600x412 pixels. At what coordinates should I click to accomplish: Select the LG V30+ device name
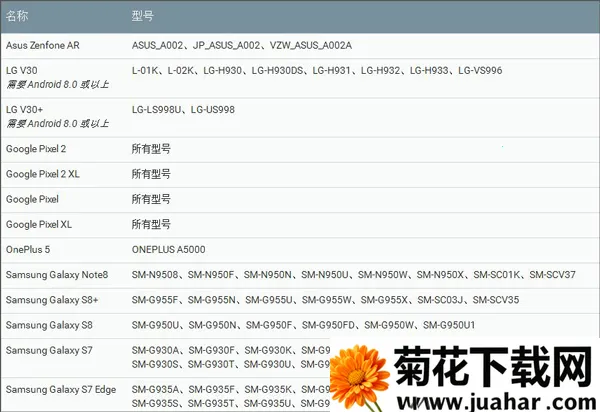click(x=24, y=110)
